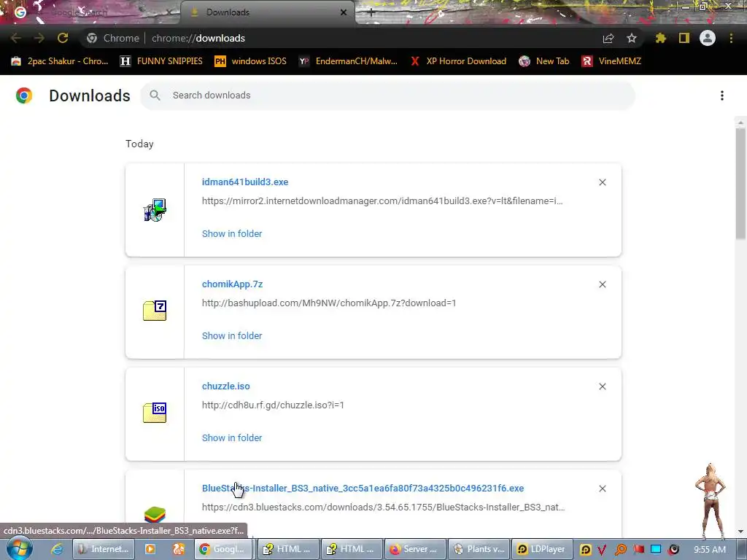This screenshot has height=560, width=747.
Task: Switch to the LDPlayer taskbar window
Action: 542,549
